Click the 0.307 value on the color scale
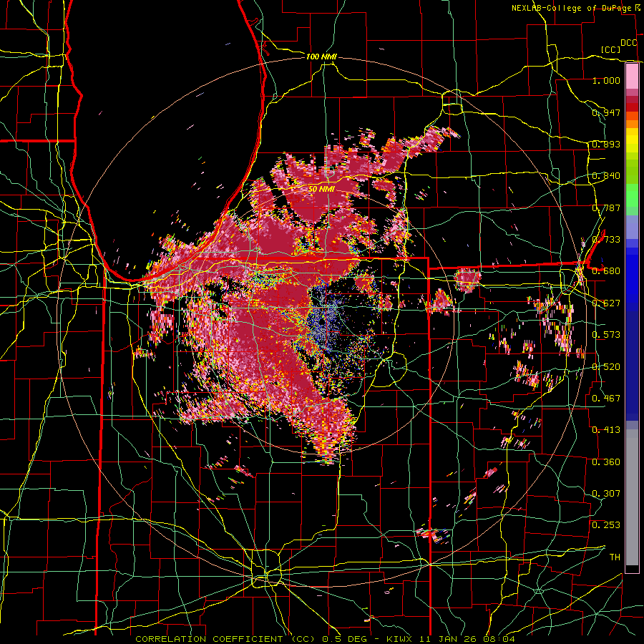Screen dimensions: 644x644 coord(606,494)
